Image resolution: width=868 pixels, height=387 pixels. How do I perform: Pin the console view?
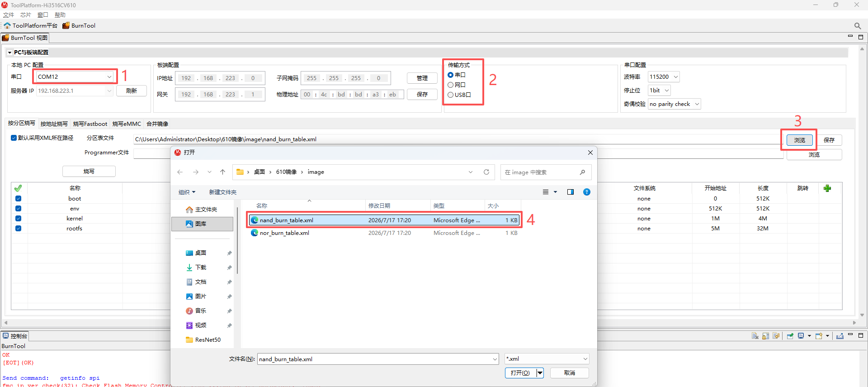790,336
